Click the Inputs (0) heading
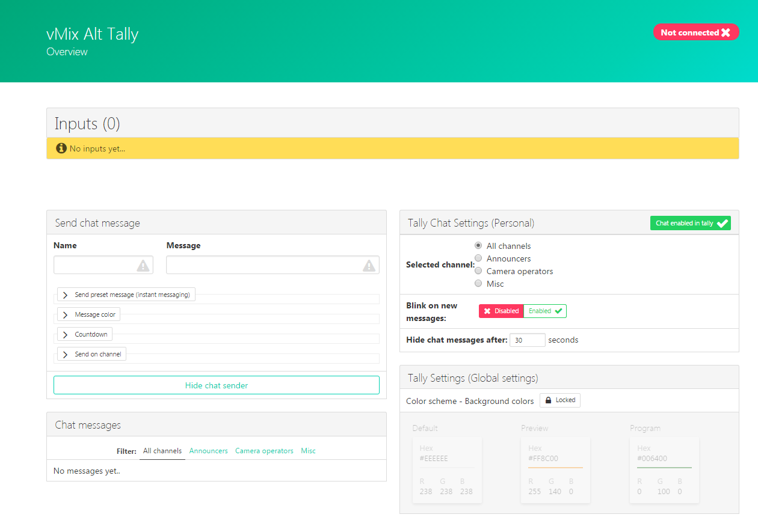Screen dimensions: 758x532 [87, 124]
